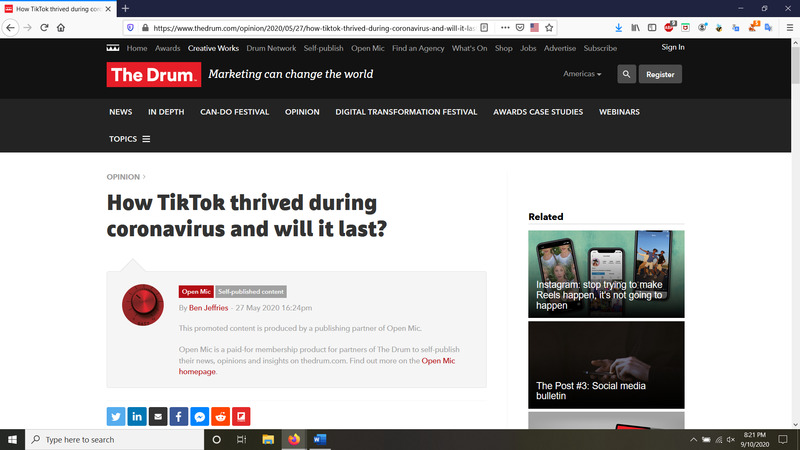The width and height of the screenshot is (800, 450).
Task: Share the article on Flipboard
Action: pos(241,416)
